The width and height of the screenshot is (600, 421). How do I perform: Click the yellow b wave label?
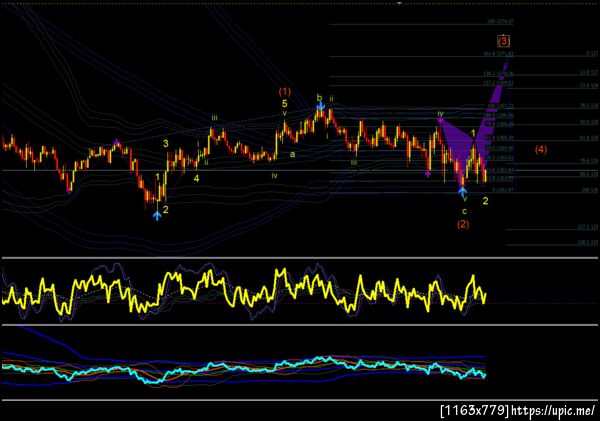coord(319,98)
